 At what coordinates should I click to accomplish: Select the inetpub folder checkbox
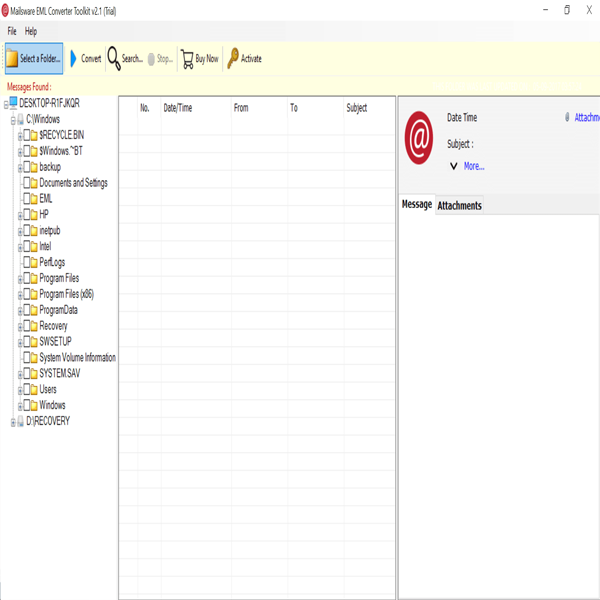[x=27, y=230]
